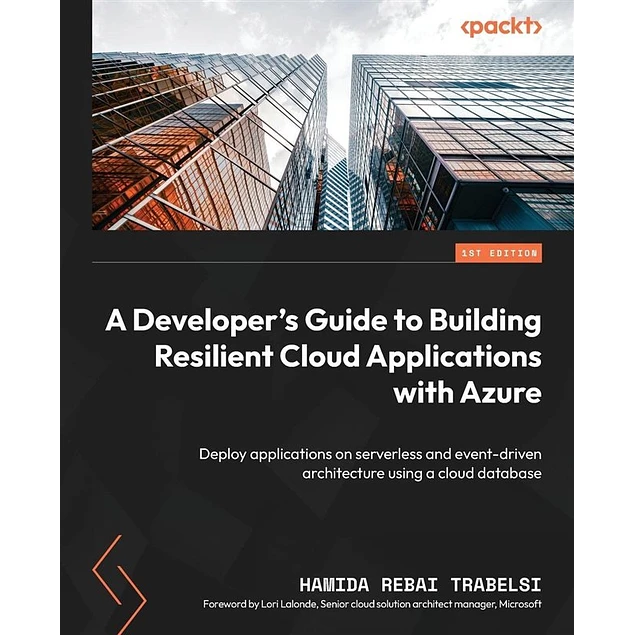Click the word Microsoft in the foreword line
Viewport: 635px width, 635px height.
pos(514,605)
